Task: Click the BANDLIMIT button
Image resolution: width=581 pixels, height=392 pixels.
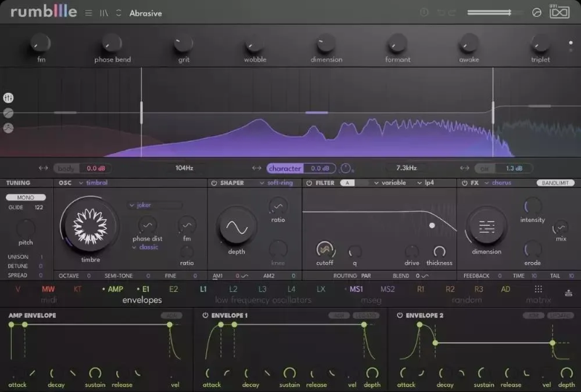Action: point(555,183)
